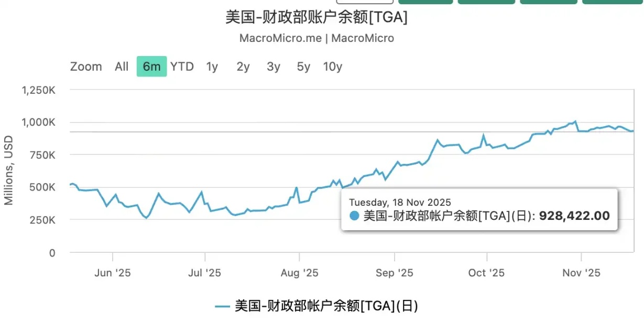Click the highlighted "6m" range button
Image resolution: width=644 pixels, height=323 pixels.
(x=151, y=66)
